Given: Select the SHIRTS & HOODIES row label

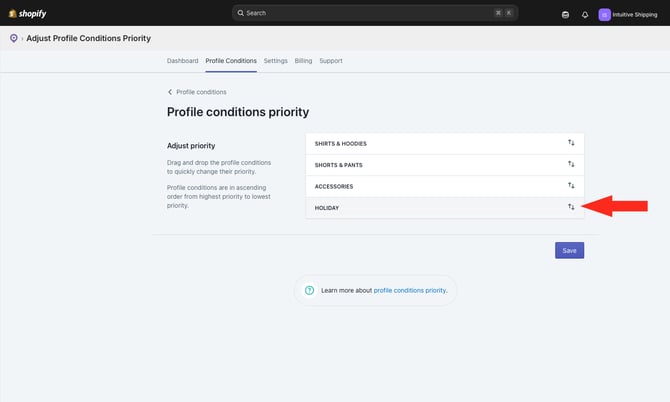Looking at the screenshot, I should pos(341,144).
